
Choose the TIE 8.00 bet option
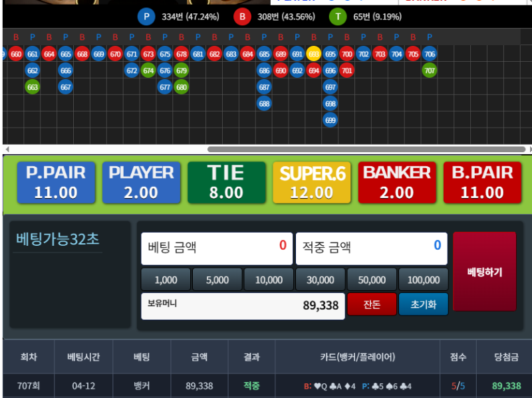[226, 182]
